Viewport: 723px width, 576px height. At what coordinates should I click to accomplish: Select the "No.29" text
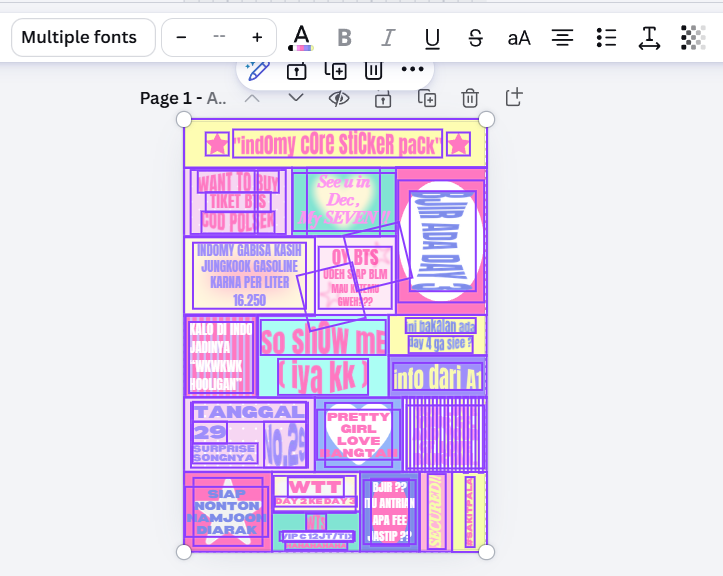285,444
